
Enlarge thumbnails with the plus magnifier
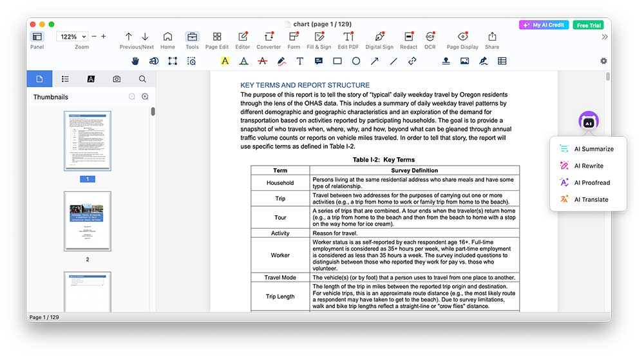[x=145, y=97]
